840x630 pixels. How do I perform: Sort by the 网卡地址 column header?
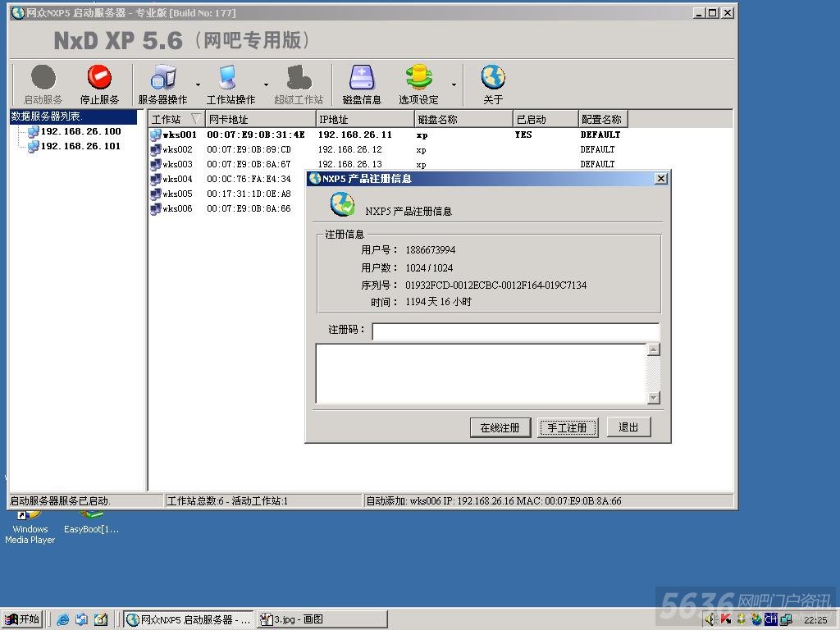[x=260, y=119]
